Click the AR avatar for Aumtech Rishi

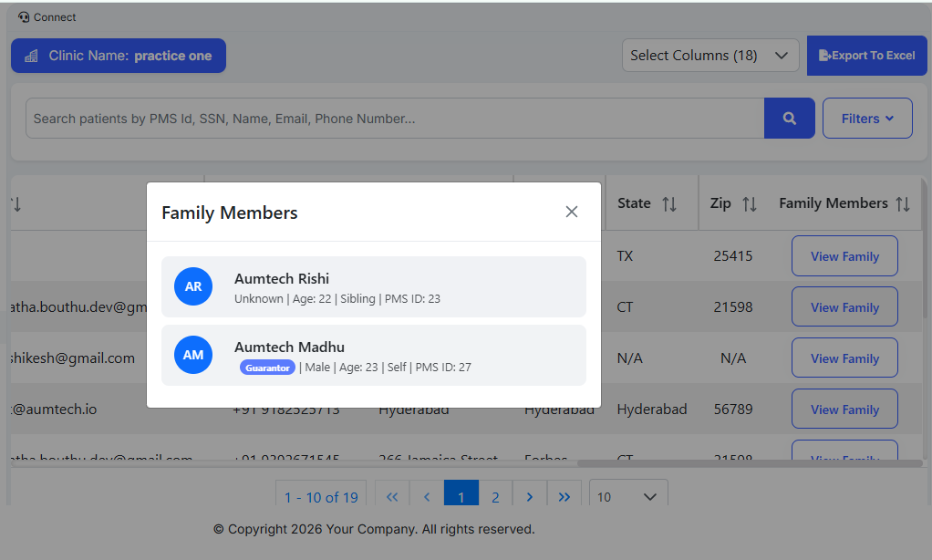pyautogui.click(x=193, y=286)
